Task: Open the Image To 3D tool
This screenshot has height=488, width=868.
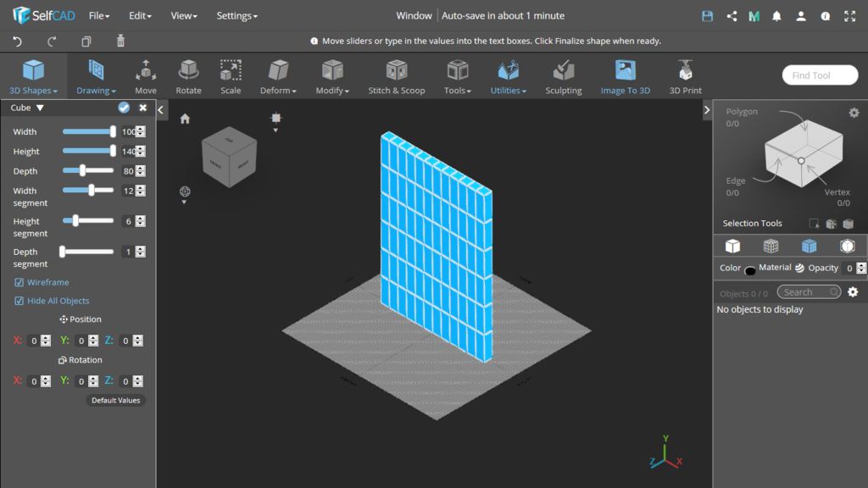Action: coord(625,76)
